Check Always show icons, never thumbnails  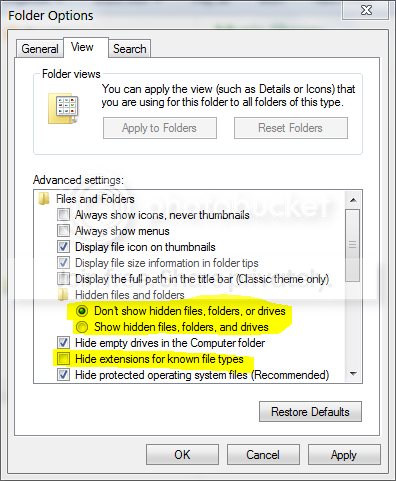pos(63,215)
